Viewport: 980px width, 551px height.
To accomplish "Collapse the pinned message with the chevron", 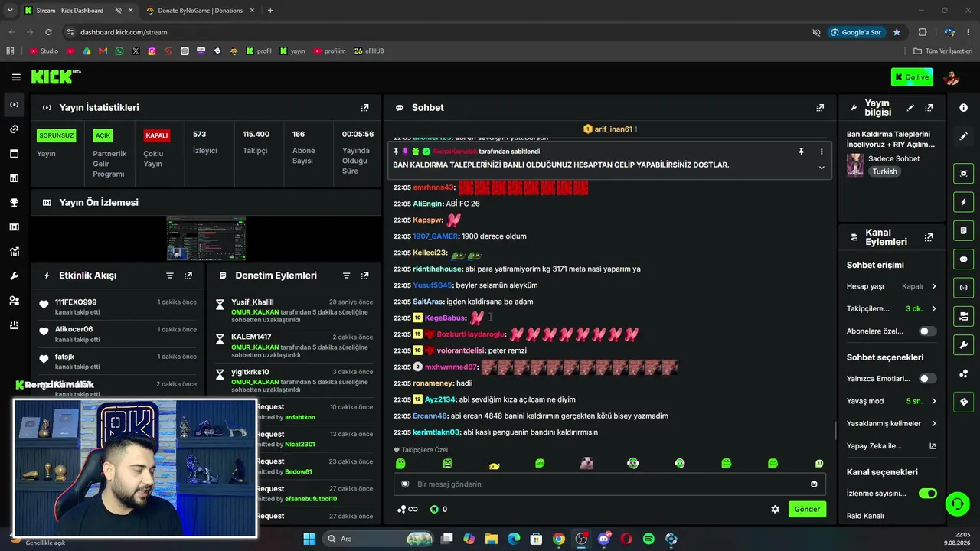I will click(822, 168).
